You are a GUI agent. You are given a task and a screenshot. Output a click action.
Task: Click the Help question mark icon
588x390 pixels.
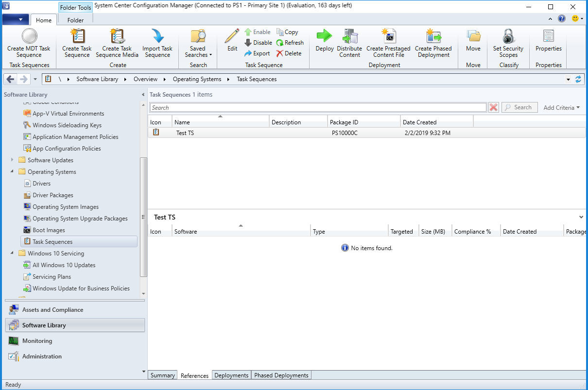(x=562, y=19)
